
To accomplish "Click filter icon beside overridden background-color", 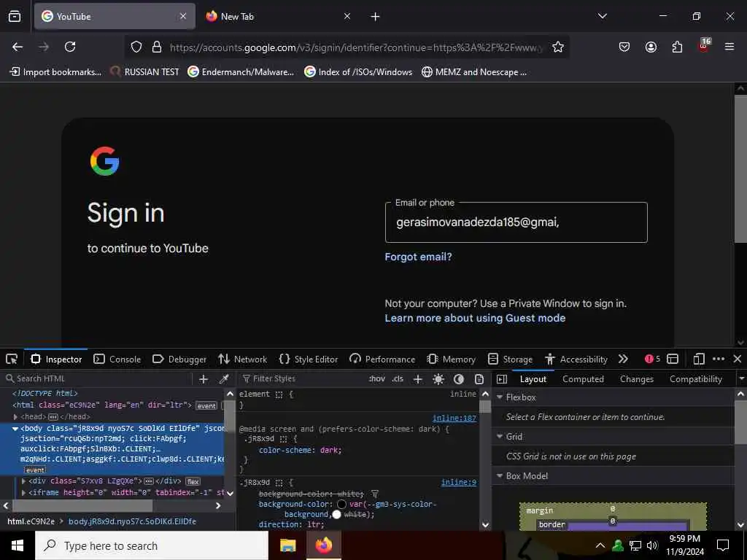I will pyautogui.click(x=375, y=494).
